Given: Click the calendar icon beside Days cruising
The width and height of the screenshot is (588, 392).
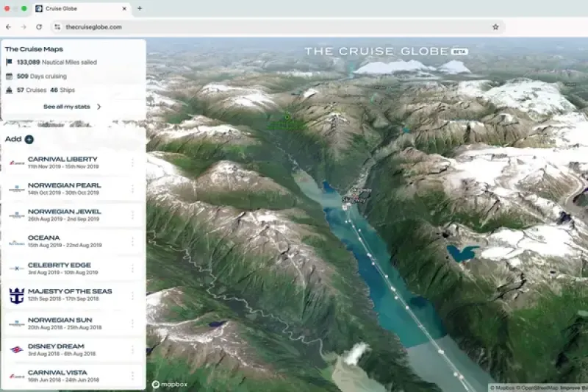Looking at the screenshot, I should point(9,76).
